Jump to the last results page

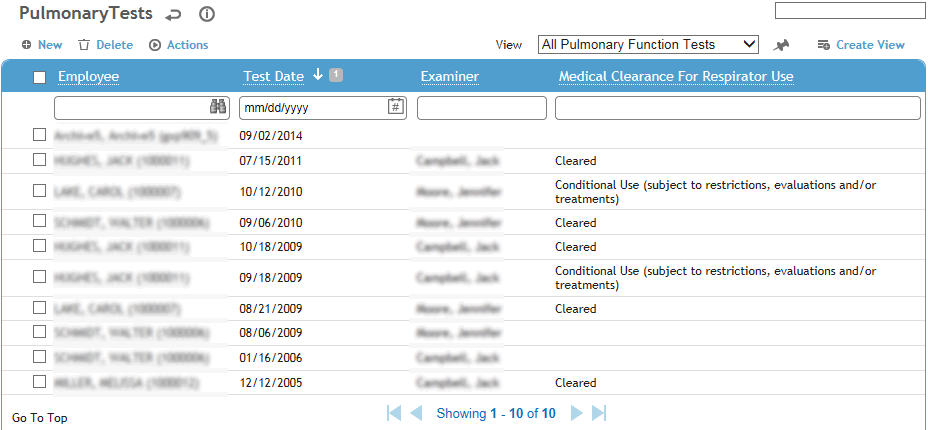pyautogui.click(x=599, y=413)
